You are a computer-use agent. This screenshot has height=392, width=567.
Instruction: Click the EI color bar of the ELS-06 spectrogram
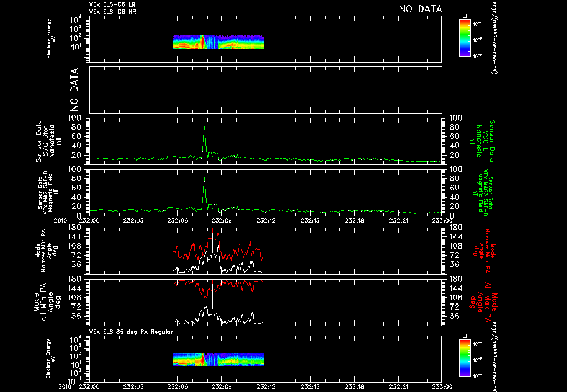(x=465, y=38)
